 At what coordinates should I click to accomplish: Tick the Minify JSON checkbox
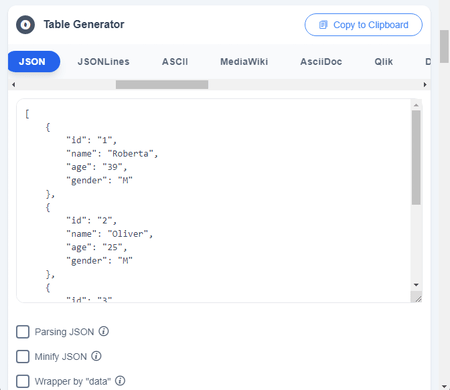(x=23, y=356)
